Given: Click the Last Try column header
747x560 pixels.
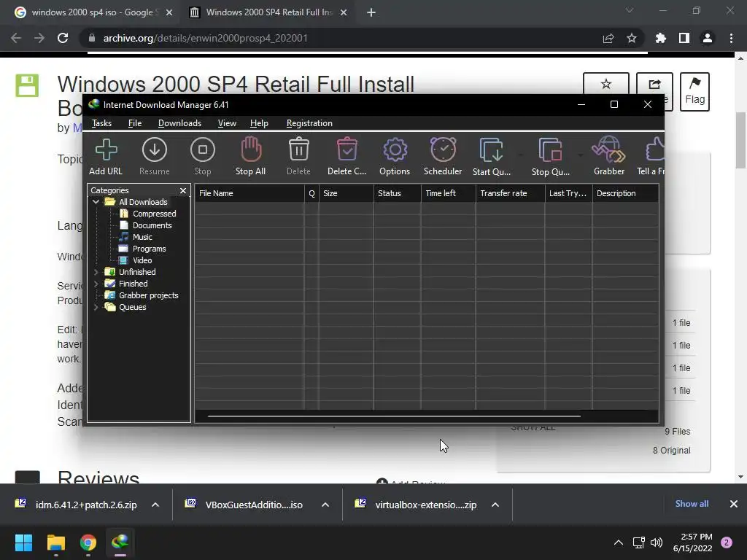Looking at the screenshot, I should (x=569, y=193).
